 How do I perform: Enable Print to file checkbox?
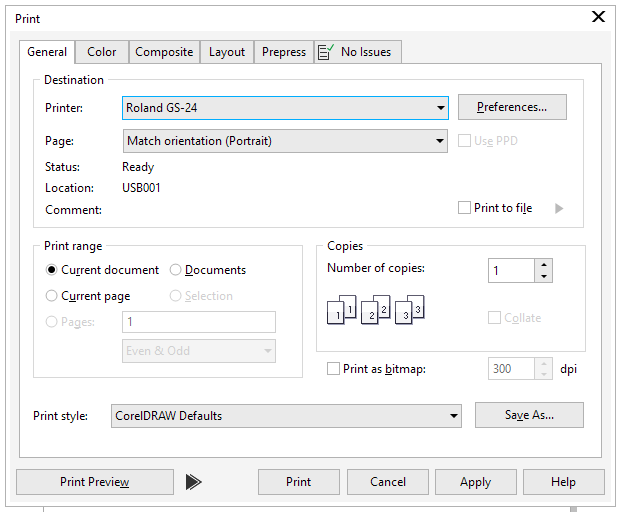click(464, 208)
